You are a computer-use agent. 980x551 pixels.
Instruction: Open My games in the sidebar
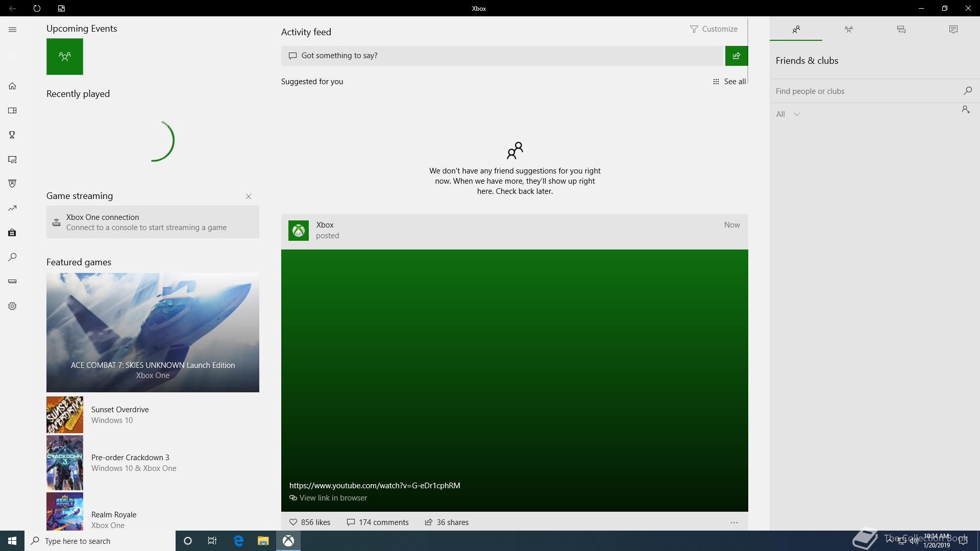(x=13, y=110)
